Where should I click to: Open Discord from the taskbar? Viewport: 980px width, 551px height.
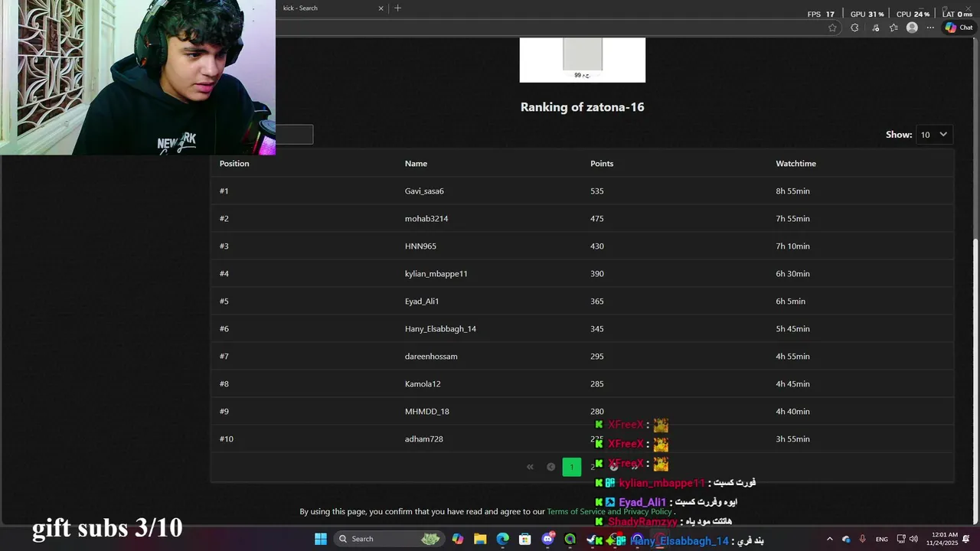point(547,539)
